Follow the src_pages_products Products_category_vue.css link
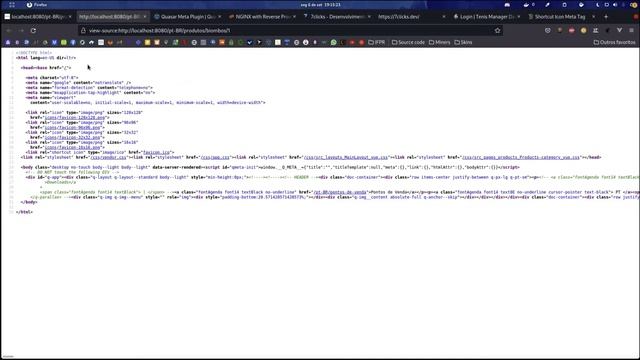The image size is (640, 360). point(521,157)
